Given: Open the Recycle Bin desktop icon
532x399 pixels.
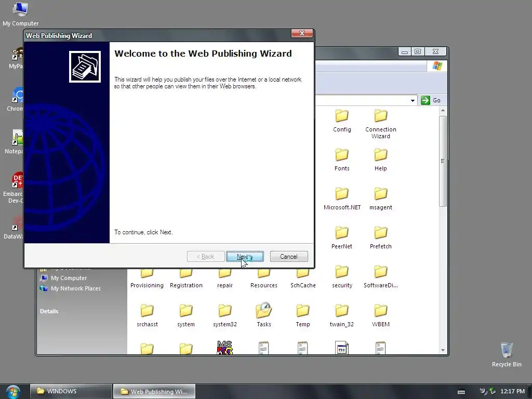Looking at the screenshot, I should (507, 354).
